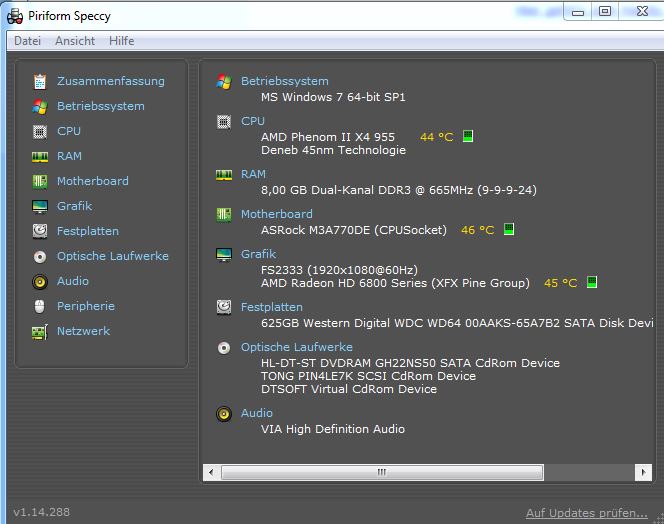Open the Ansicht menu
The width and height of the screenshot is (664, 524).
click(75, 41)
